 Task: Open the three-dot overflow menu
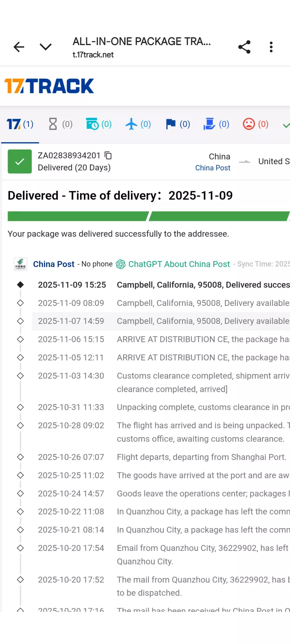tap(271, 47)
